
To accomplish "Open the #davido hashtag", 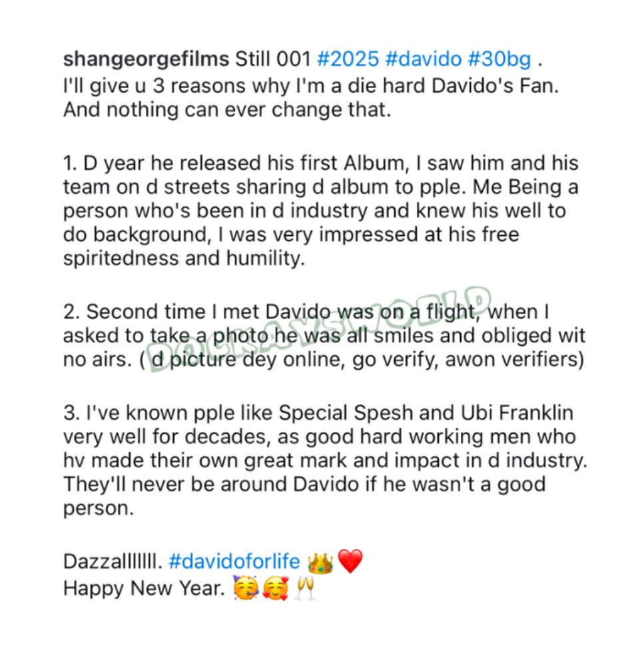I will point(423,59).
